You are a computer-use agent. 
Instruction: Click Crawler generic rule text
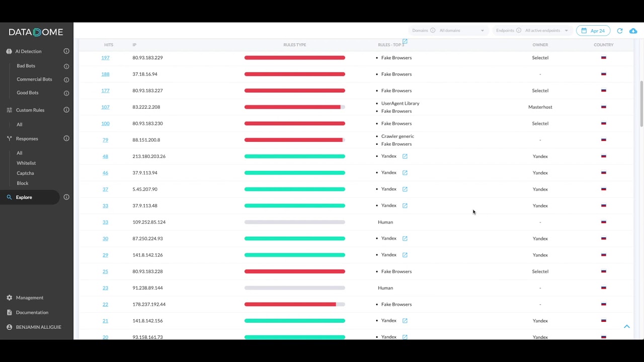tap(398, 136)
